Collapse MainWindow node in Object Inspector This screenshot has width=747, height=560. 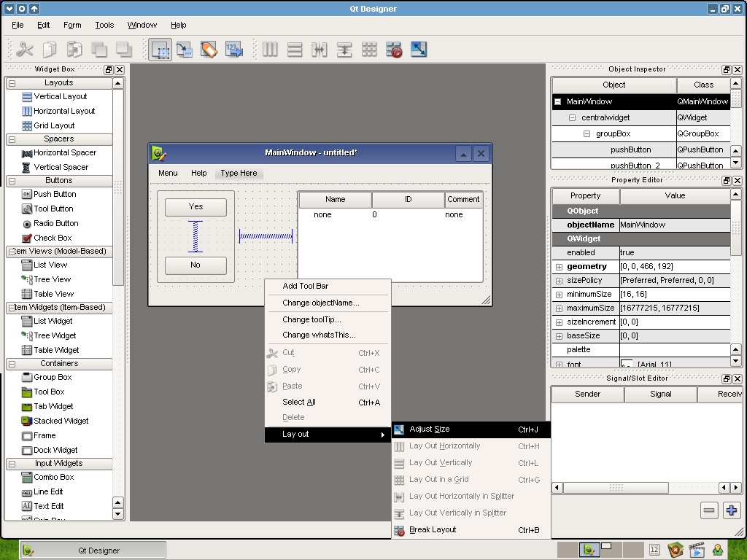(x=558, y=102)
